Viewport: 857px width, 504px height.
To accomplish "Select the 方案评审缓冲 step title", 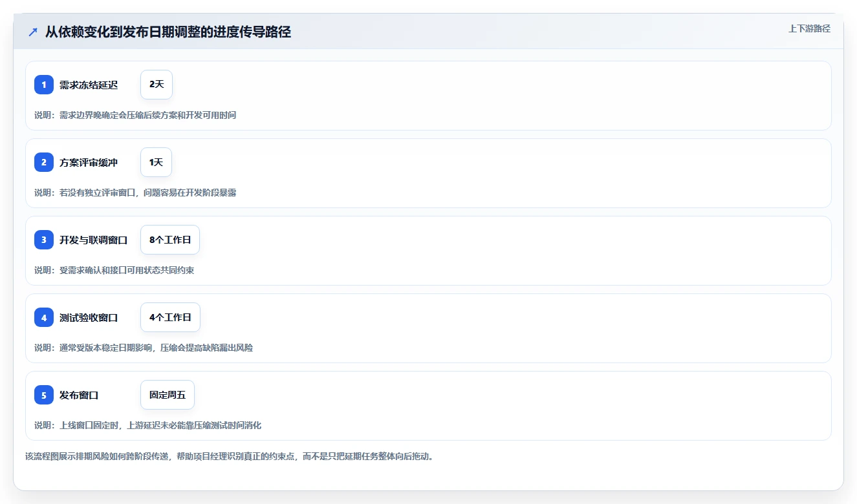I will (89, 163).
